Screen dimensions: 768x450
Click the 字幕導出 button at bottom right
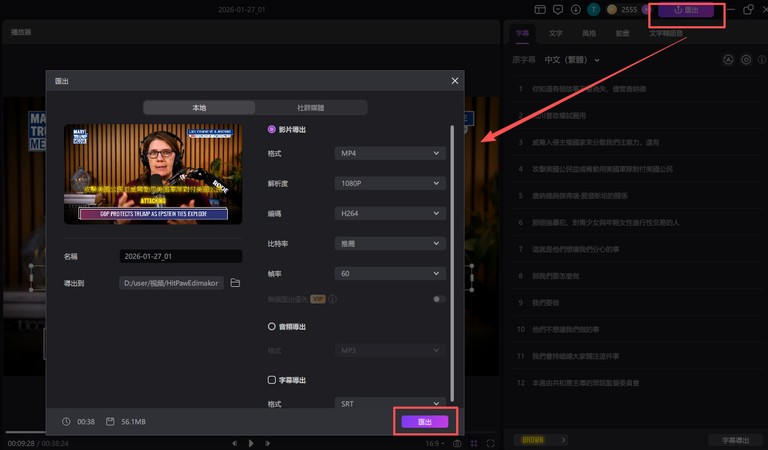click(x=729, y=440)
